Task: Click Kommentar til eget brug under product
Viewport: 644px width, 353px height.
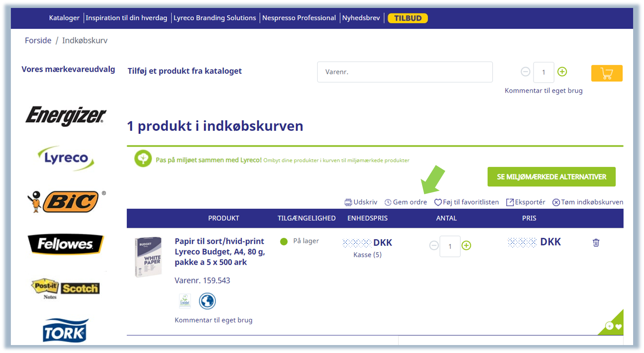Action: coord(213,320)
